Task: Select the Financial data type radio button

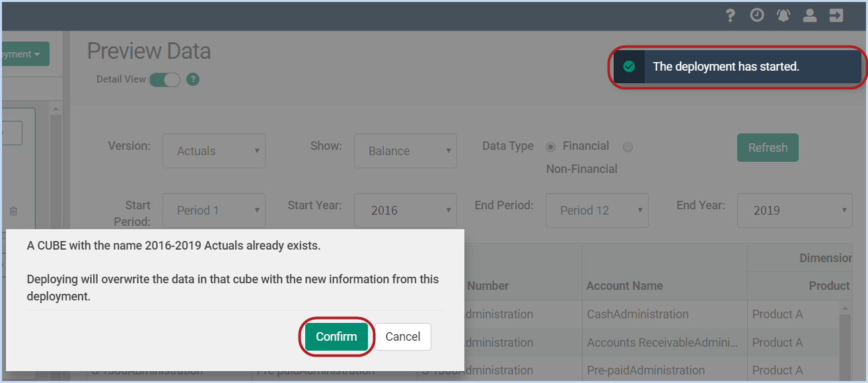Action: pos(551,146)
